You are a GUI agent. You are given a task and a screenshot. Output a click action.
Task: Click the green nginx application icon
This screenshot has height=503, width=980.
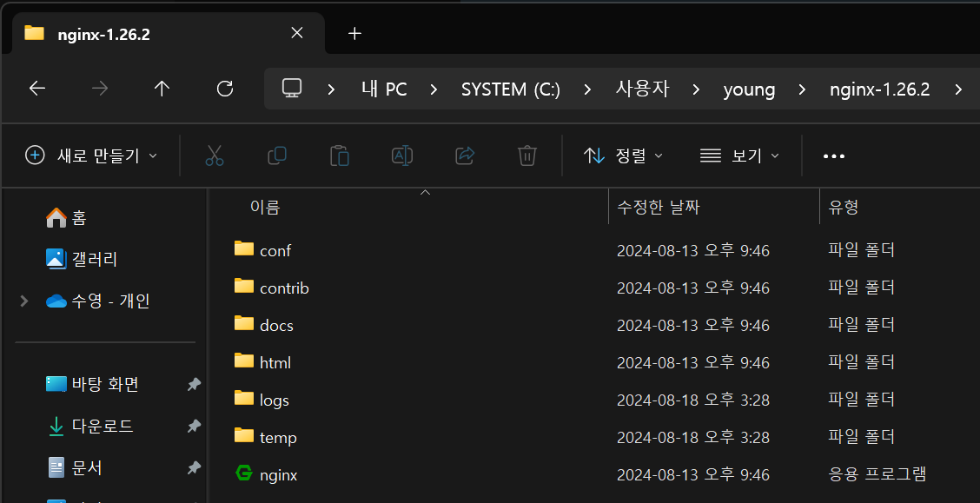[x=244, y=473]
